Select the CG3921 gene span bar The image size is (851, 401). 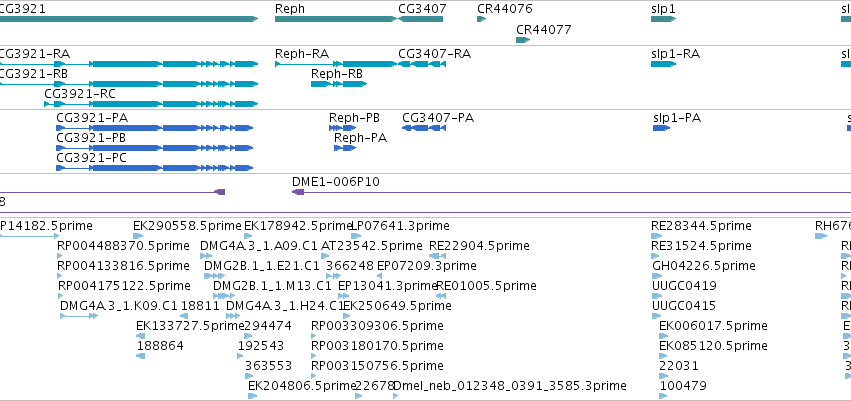click(x=129, y=19)
